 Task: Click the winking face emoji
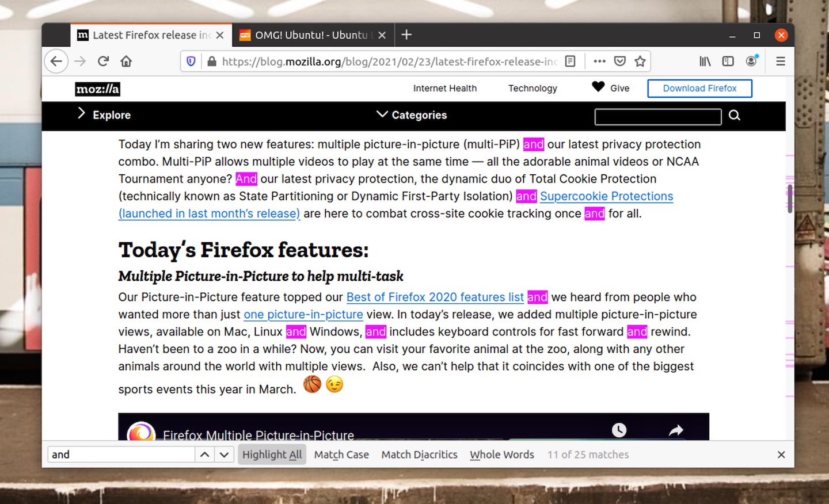pos(334,384)
